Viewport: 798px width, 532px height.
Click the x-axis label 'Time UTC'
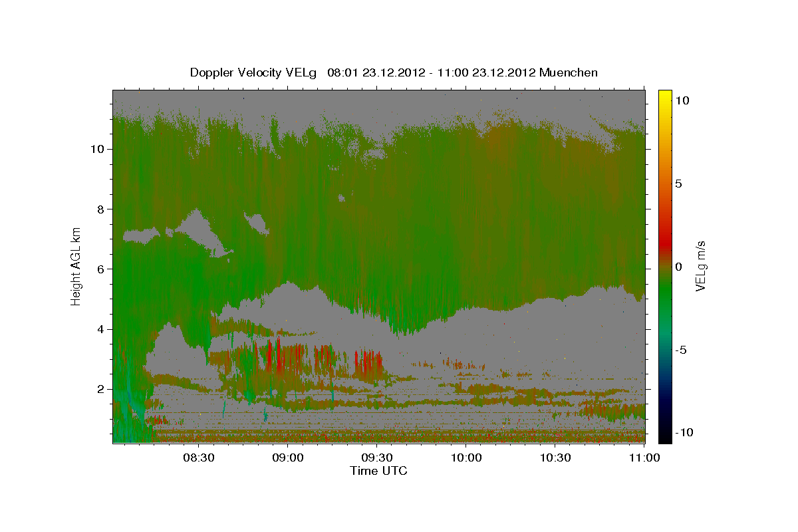click(378, 471)
